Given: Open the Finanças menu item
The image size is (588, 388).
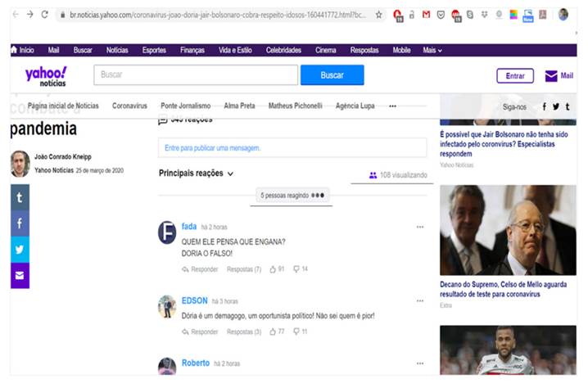Looking at the screenshot, I should (x=192, y=50).
